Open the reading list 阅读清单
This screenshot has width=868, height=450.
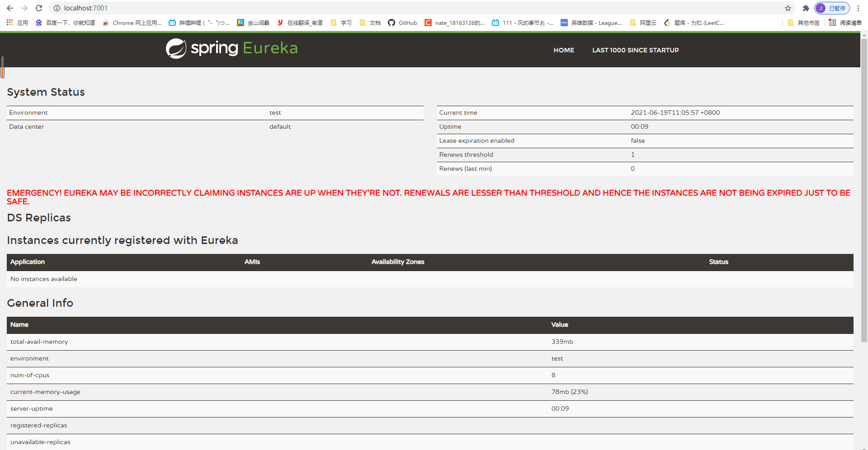point(845,23)
